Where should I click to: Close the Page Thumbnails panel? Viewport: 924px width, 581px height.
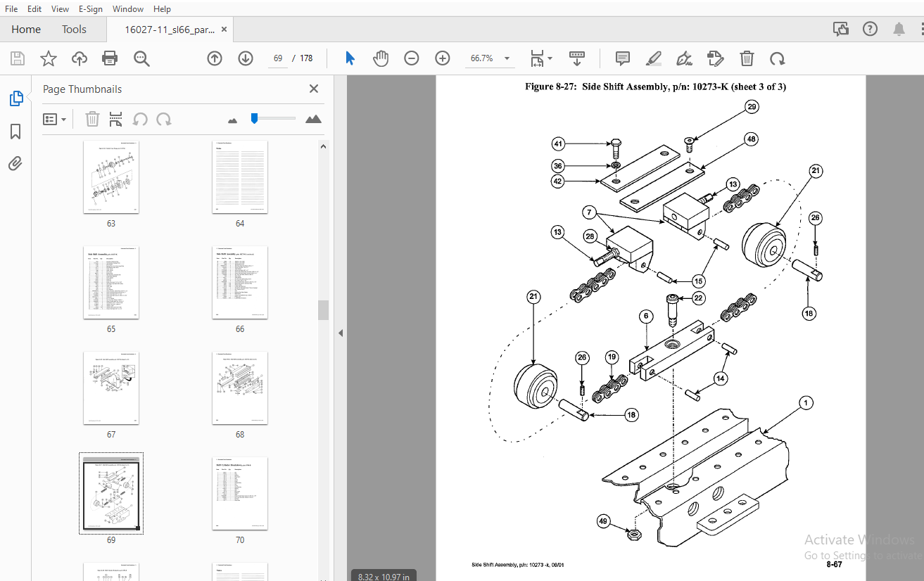tap(314, 89)
